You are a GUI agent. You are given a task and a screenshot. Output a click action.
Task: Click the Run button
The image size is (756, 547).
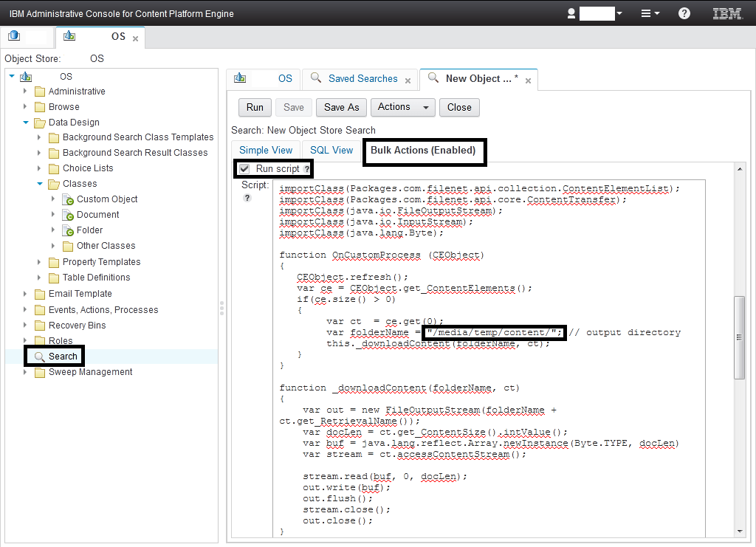click(x=254, y=107)
